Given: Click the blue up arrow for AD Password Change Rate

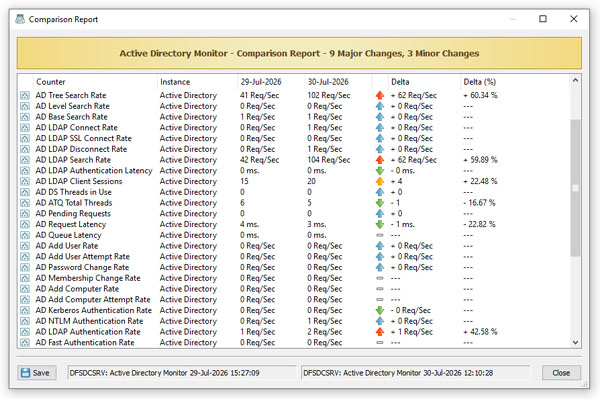Looking at the screenshot, I should click(380, 267).
